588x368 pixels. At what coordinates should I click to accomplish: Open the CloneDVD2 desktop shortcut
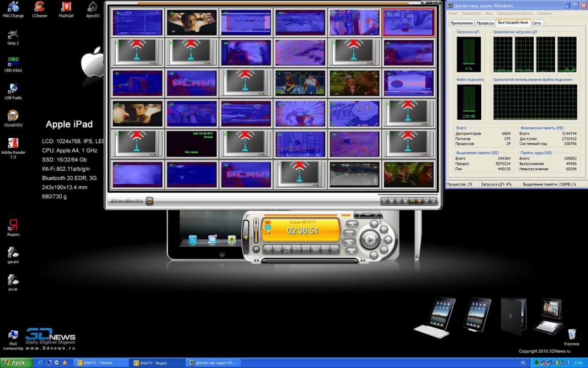click(13, 116)
